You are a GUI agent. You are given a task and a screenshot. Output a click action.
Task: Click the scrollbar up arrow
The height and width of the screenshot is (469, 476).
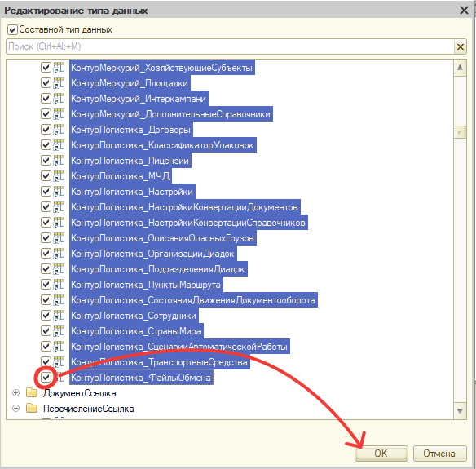pyautogui.click(x=460, y=68)
